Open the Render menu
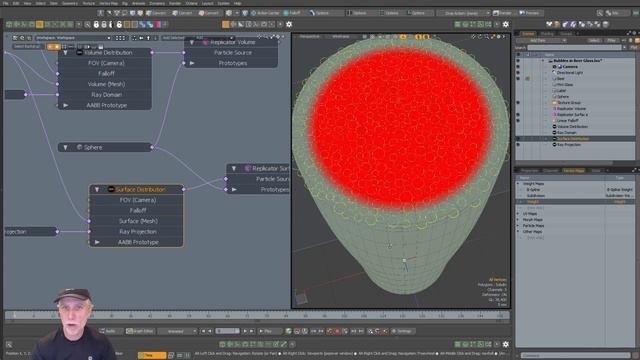The height and width of the screenshot is (360, 640). click(175, 3)
